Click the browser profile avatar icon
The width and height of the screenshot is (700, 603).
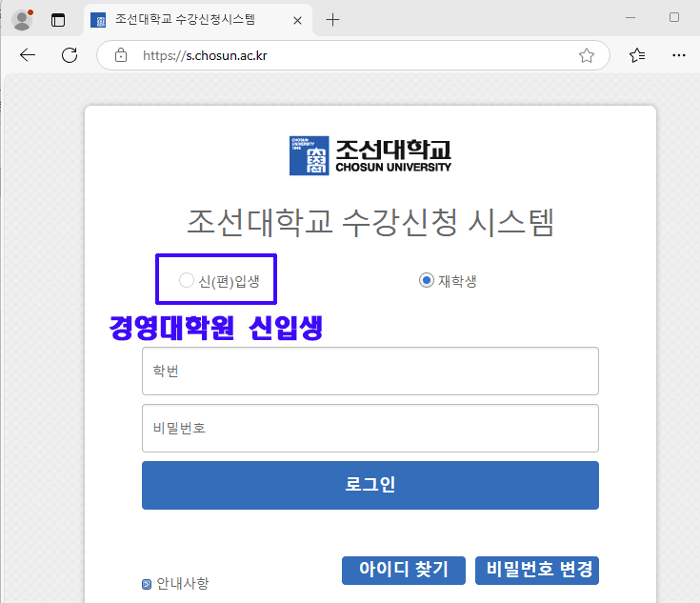pos(21,19)
